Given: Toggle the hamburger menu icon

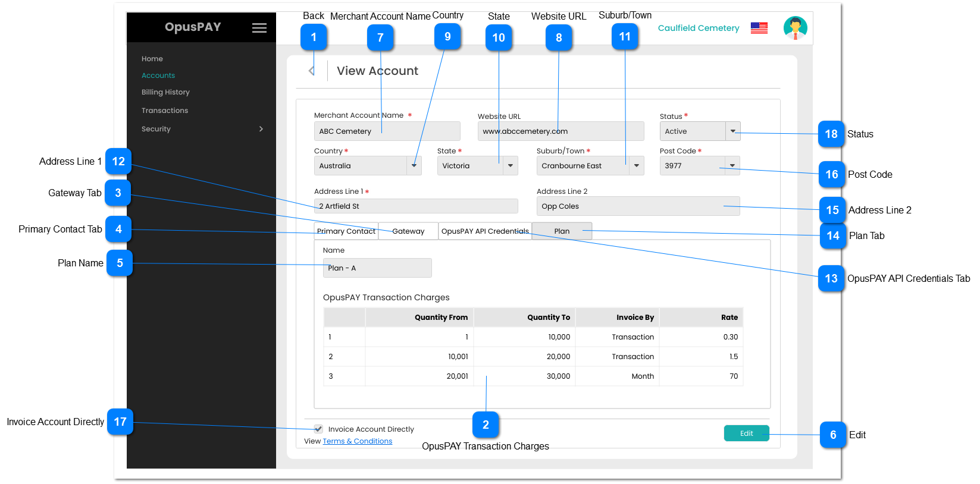Looking at the screenshot, I should [259, 28].
